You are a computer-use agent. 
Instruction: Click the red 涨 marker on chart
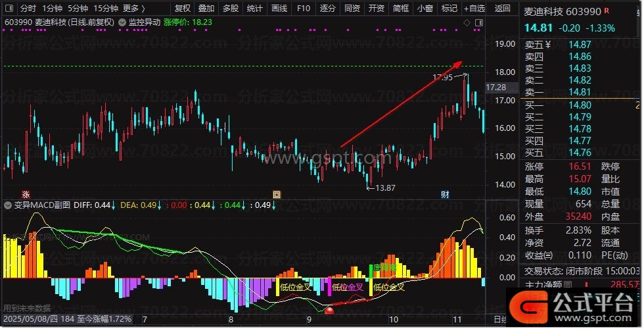click(26, 194)
